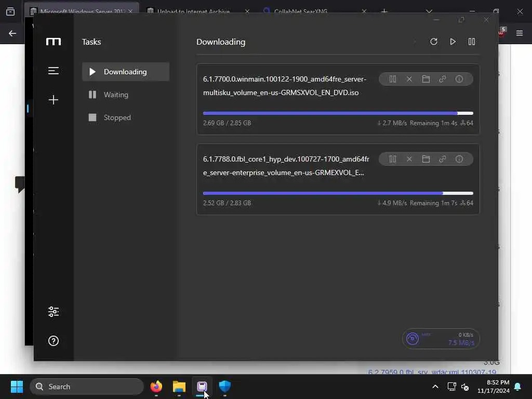Delete the 6.1.7788.0 server-enterprise task
The image size is (532, 399).
click(409, 159)
